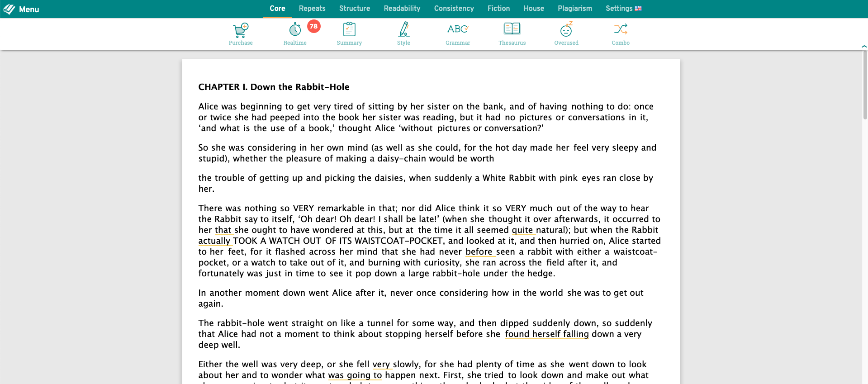The height and width of the screenshot is (384, 868).
Task: Click the ProWritingAid logo icon
Action: (x=9, y=9)
